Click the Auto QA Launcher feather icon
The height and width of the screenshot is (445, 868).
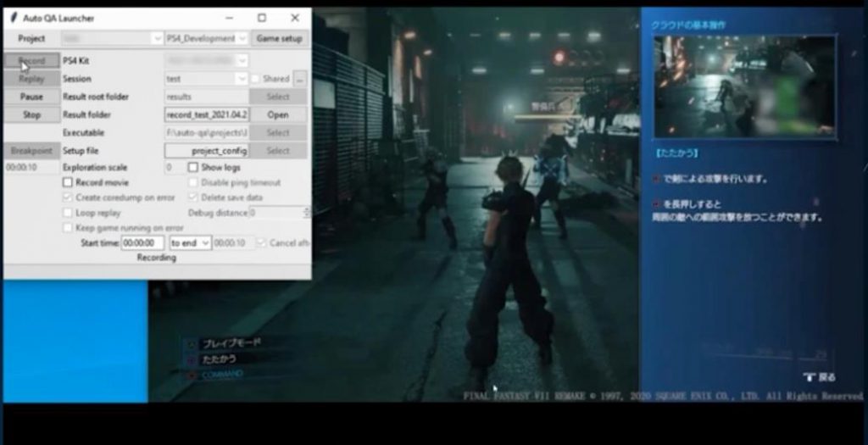tap(14, 18)
